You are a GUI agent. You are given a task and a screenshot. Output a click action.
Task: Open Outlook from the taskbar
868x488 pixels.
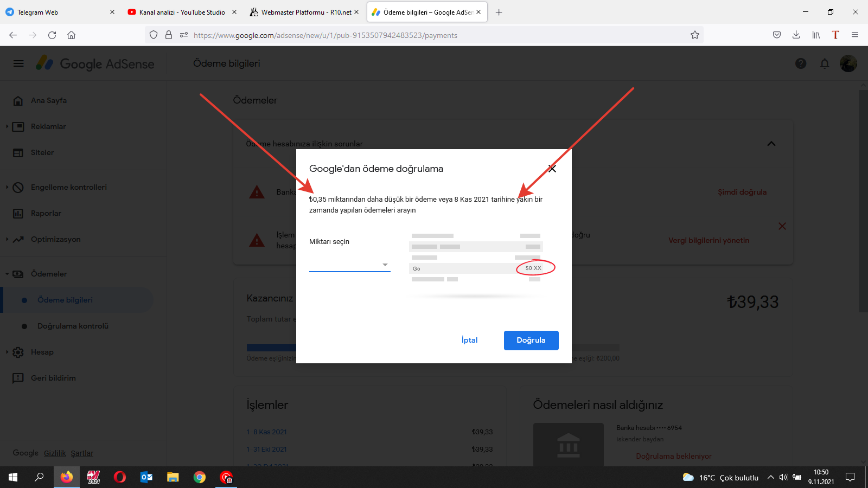146,477
